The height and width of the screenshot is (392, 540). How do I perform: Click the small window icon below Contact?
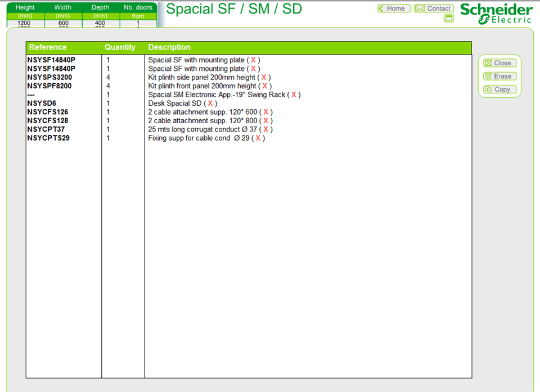click(x=449, y=18)
